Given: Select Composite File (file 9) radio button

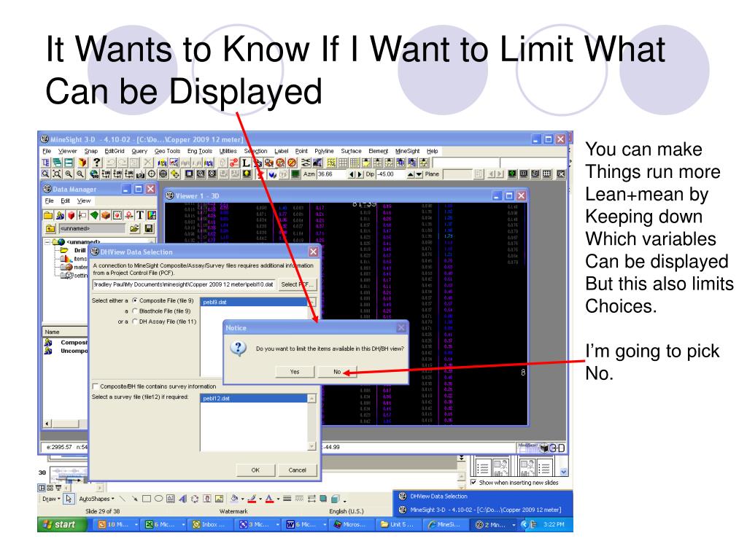Looking at the screenshot, I should [x=135, y=300].
